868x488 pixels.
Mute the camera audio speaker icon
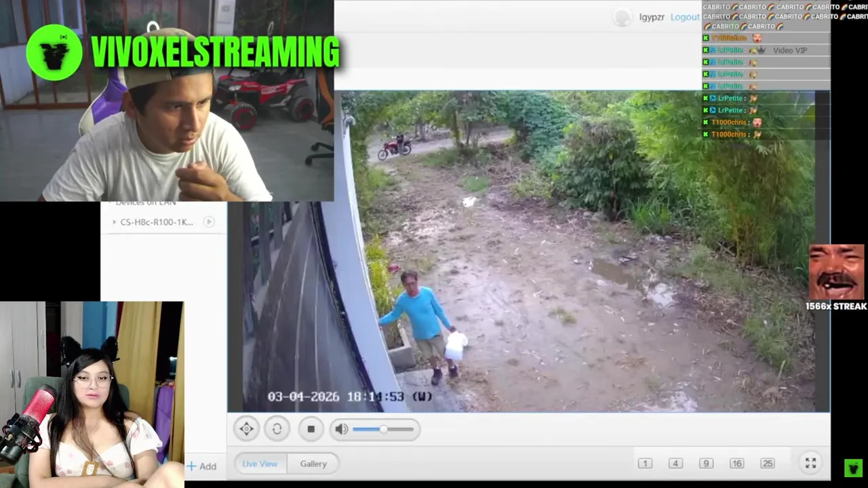click(x=341, y=428)
